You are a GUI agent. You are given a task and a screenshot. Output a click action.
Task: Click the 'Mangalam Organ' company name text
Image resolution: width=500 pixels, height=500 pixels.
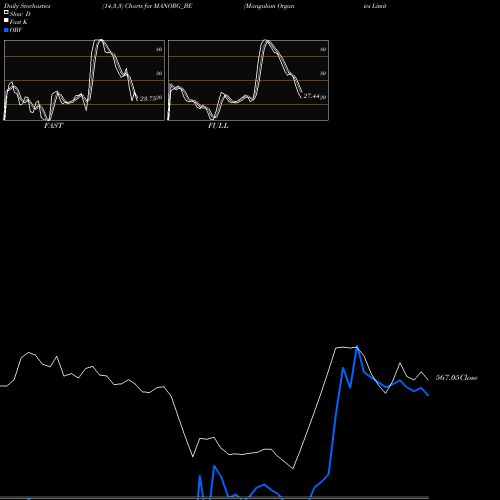click(269, 6)
